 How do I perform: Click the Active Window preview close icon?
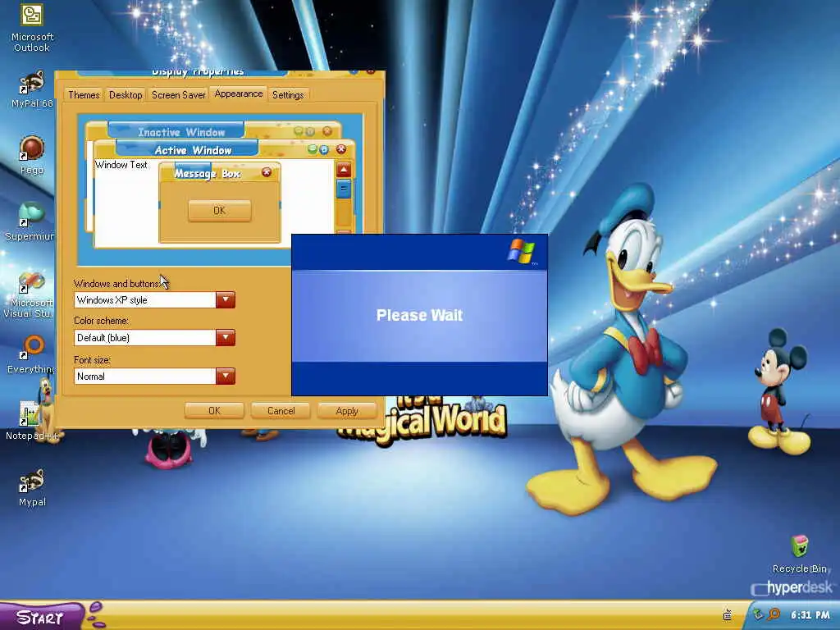tap(340, 149)
